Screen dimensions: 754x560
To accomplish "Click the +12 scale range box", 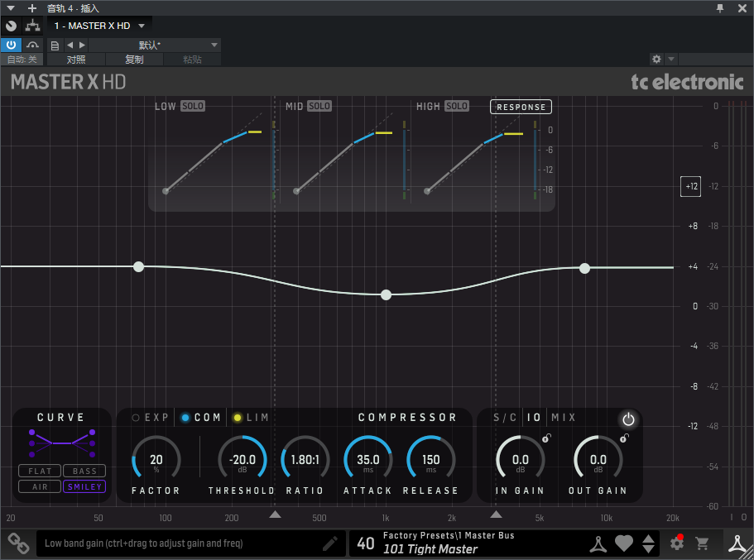I will [690, 186].
